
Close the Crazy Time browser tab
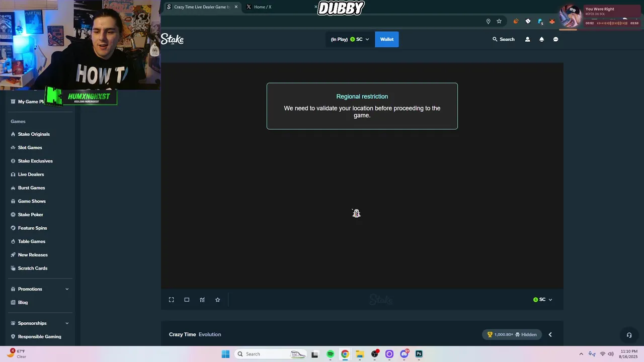236,7
